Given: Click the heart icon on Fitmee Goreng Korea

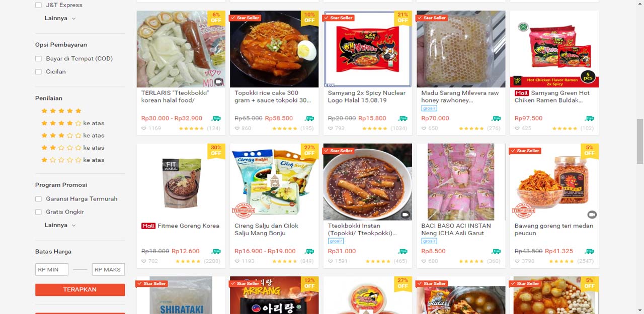Looking at the screenshot, I should click(144, 261).
